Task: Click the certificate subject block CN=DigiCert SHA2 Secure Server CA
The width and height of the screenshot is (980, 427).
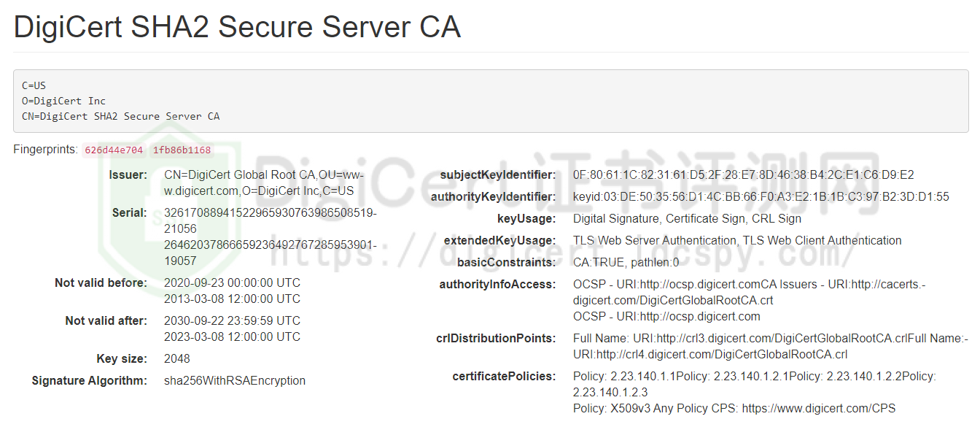Action: 120,115
